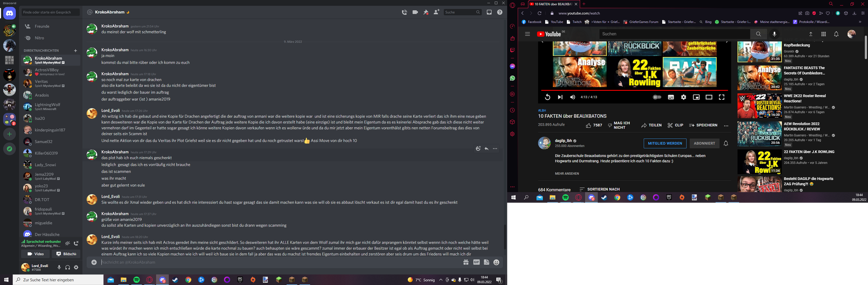This screenshot has width=868, height=285.
Task: Click YouTube video progress bar
Action: [x=634, y=90]
